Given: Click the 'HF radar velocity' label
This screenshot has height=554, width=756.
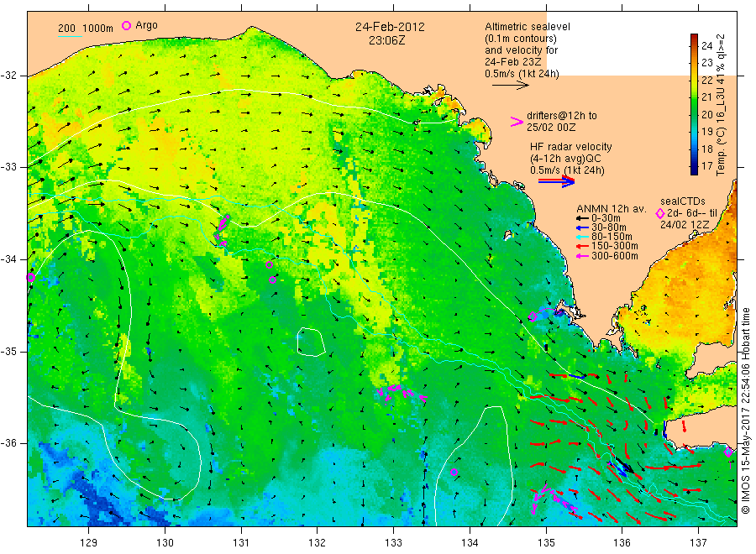Looking at the screenshot, I should coord(571,146).
